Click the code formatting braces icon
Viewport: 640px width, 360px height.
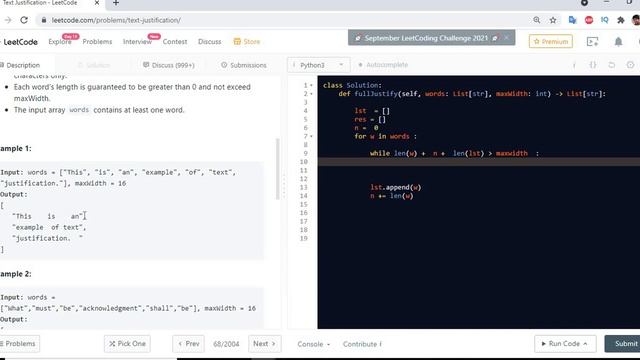click(x=593, y=65)
